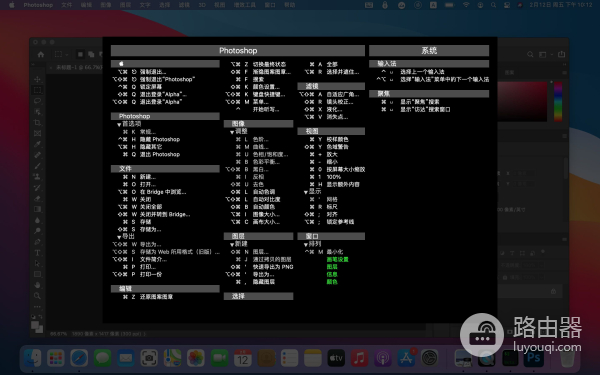This screenshot has height=375, width=600.
Task: Open Calendar showing 12 in the Dock
Action: 243,358
